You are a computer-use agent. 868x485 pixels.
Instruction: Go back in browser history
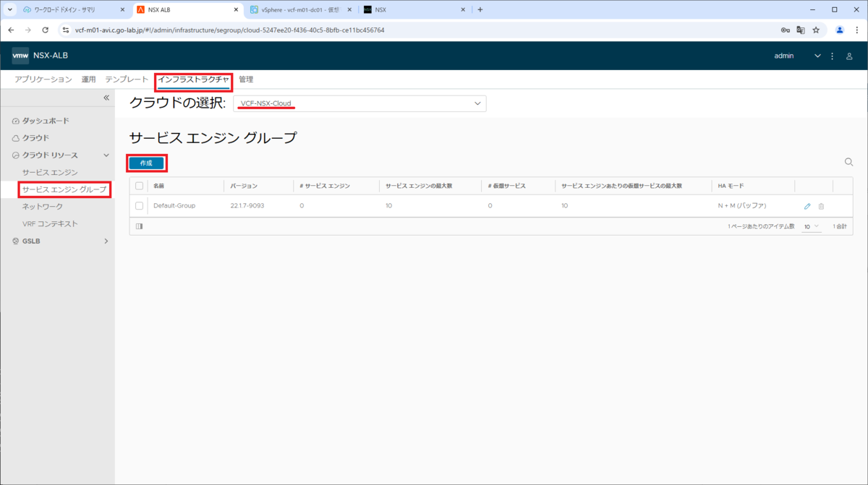click(11, 30)
